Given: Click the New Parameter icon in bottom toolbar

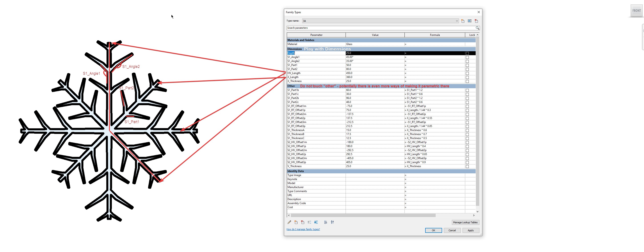Looking at the screenshot, I should [296, 222].
